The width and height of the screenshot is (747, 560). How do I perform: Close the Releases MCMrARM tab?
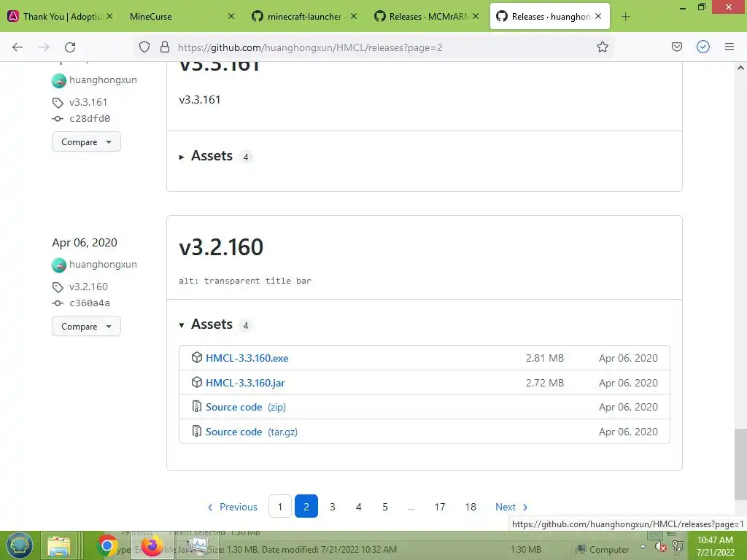(x=476, y=16)
